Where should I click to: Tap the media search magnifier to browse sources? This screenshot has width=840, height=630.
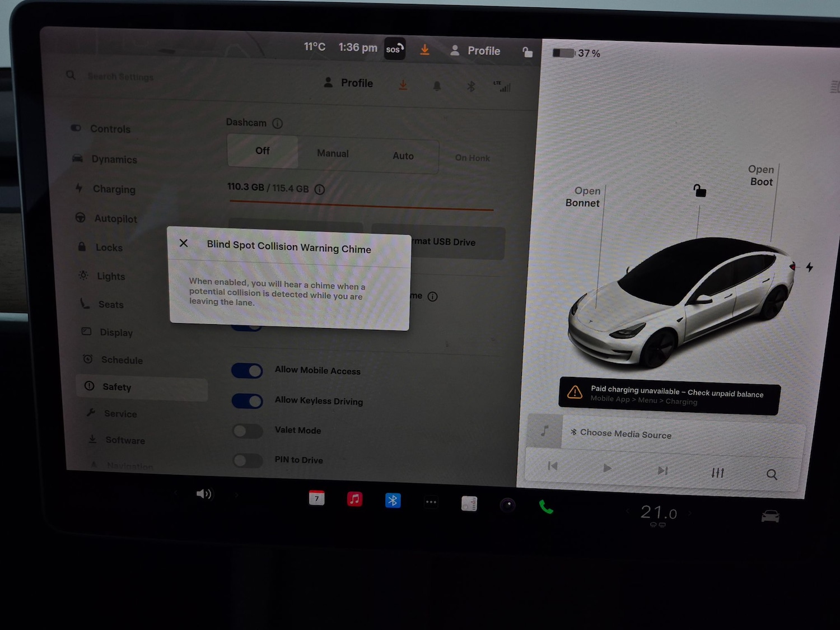coord(772,474)
